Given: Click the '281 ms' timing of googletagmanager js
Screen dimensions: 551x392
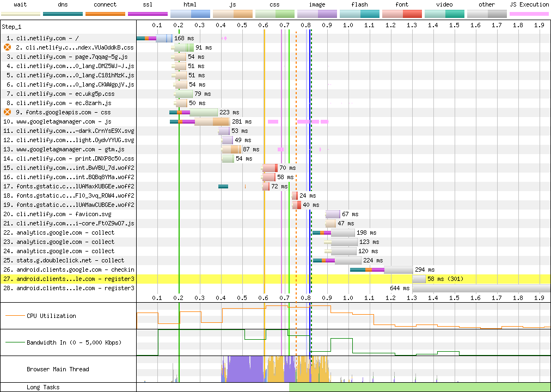Looking at the screenshot, I should [242, 121].
